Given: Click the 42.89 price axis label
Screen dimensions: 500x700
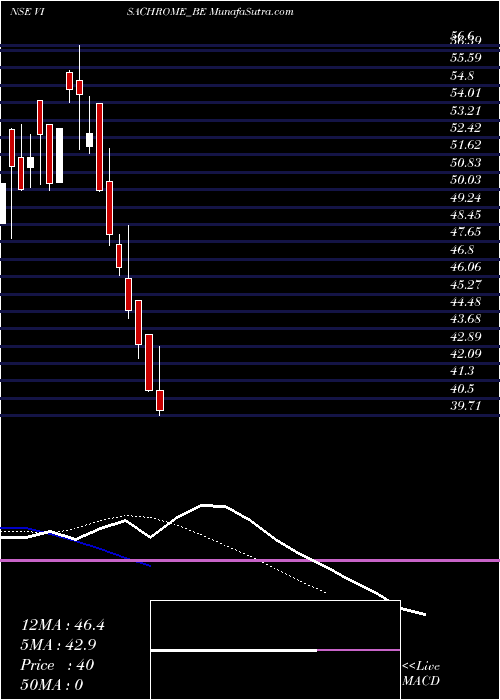Looking at the screenshot, I should tap(465, 337).
